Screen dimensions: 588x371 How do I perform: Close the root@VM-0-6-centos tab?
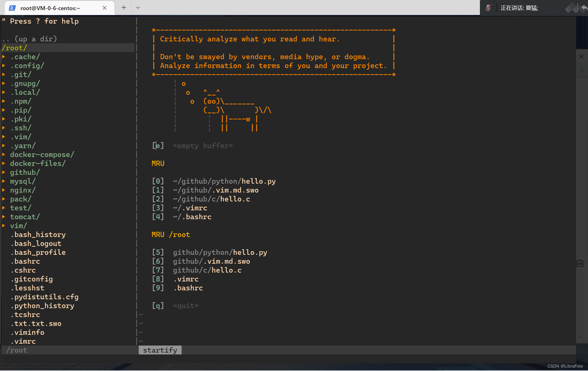tap(104, 8)
